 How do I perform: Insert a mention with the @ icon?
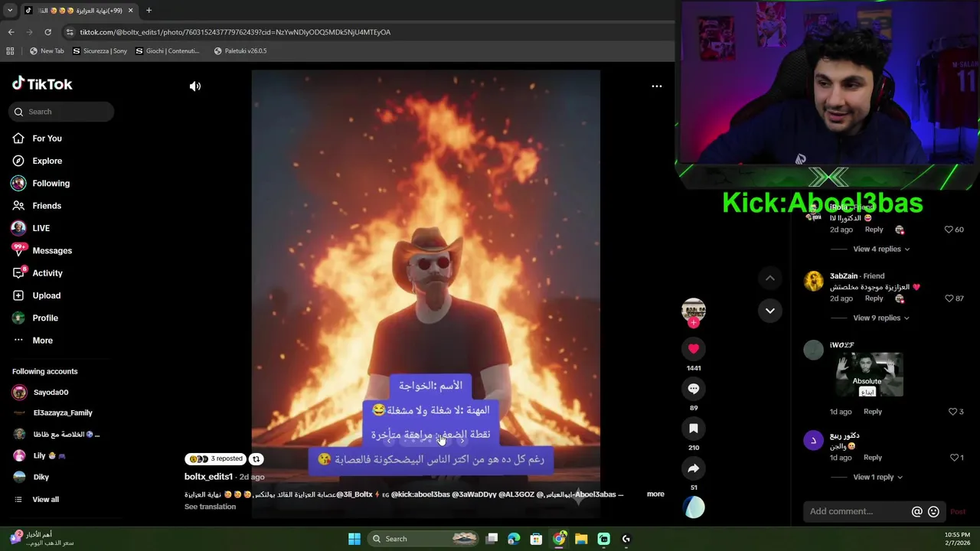[x=916, y=511]
